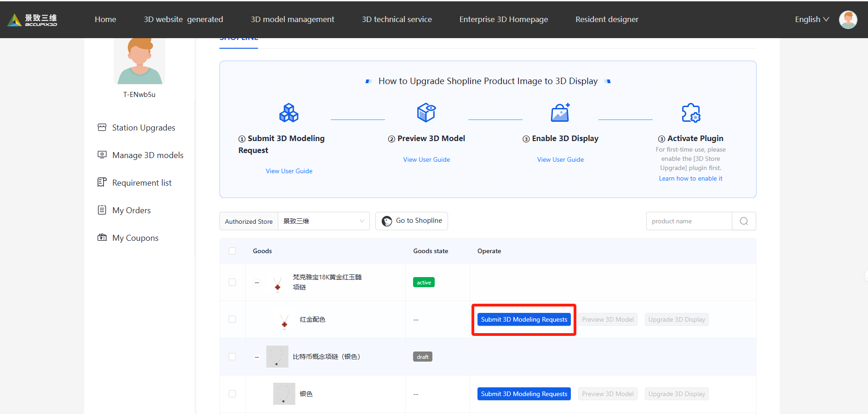Open Resident designer menu

click(x=607, y=19)
